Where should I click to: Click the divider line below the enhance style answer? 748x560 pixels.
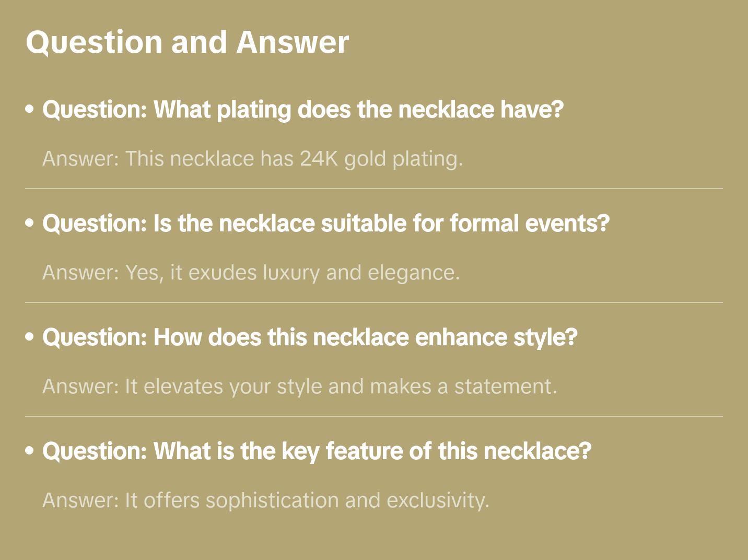374,416
